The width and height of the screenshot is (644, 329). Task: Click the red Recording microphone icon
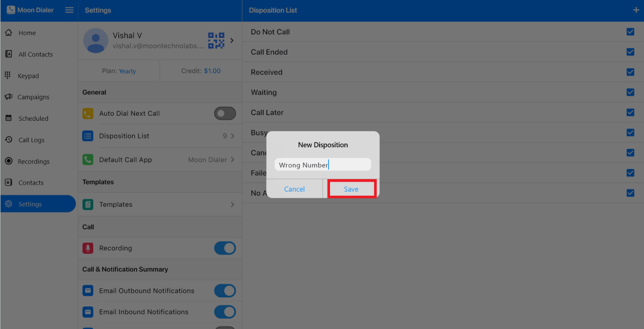[x=88, y=248]
